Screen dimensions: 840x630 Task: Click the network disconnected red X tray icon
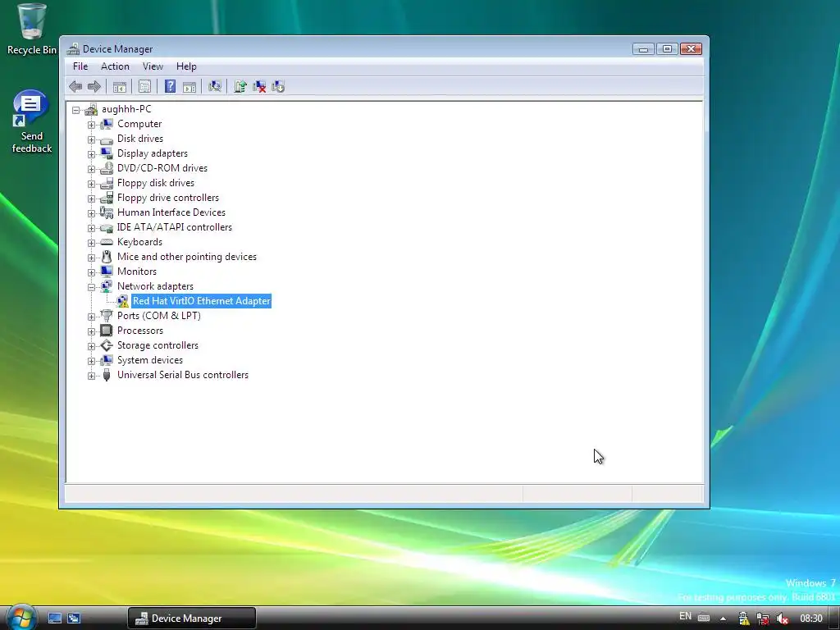763,619
